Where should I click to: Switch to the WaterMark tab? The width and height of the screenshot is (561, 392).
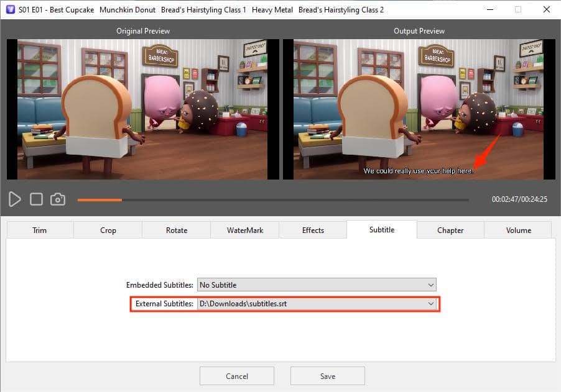tap(244, 230)
